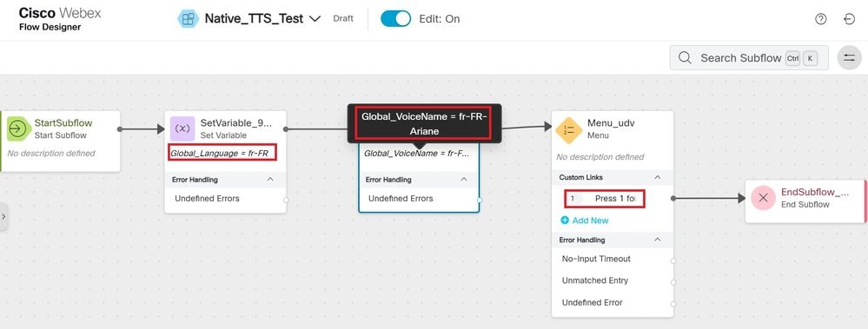The width and height of the screenshot is (868, 329).
Task: Select the EndSubflow_ node title
Action: point(815,192)
